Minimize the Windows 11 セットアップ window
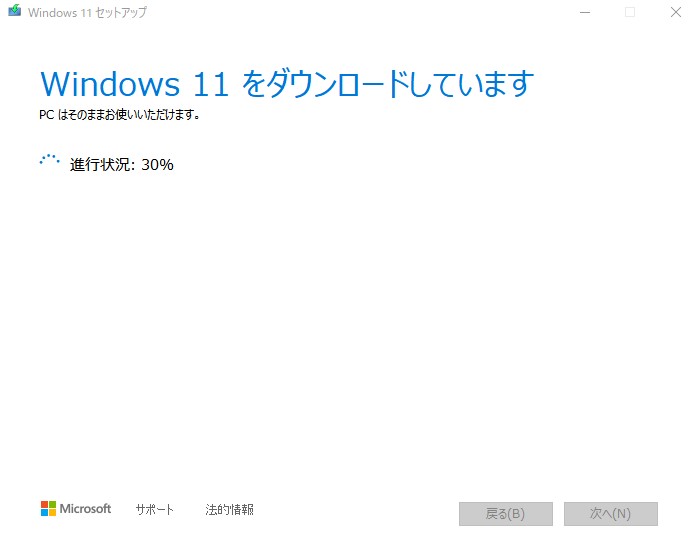 [x=585, y=12]
